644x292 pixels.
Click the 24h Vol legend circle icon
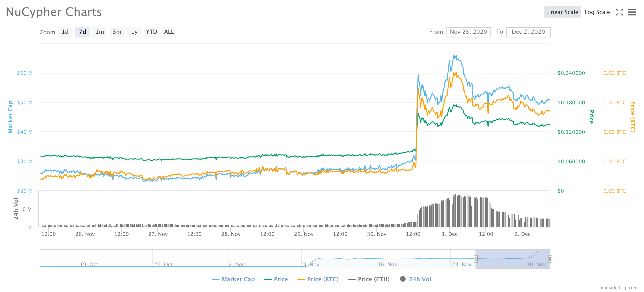pyautogui.click(x=402, y=279)
